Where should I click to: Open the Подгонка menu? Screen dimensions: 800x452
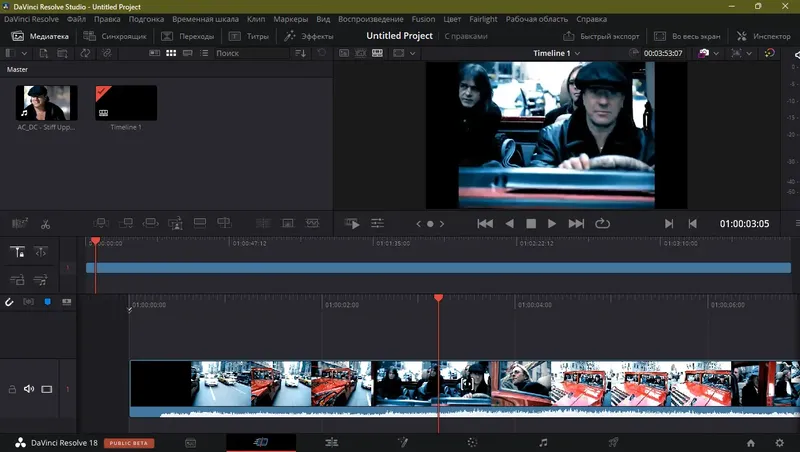146,19
